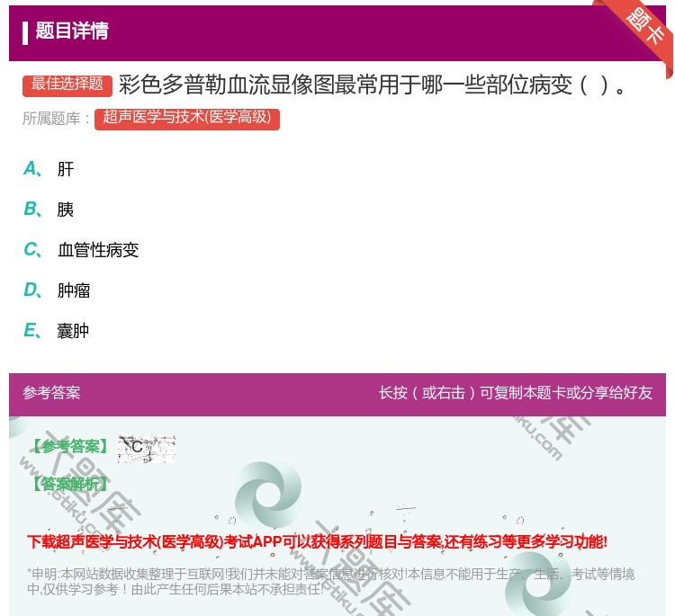Click the 题目详情 header title

pos(72,31)
